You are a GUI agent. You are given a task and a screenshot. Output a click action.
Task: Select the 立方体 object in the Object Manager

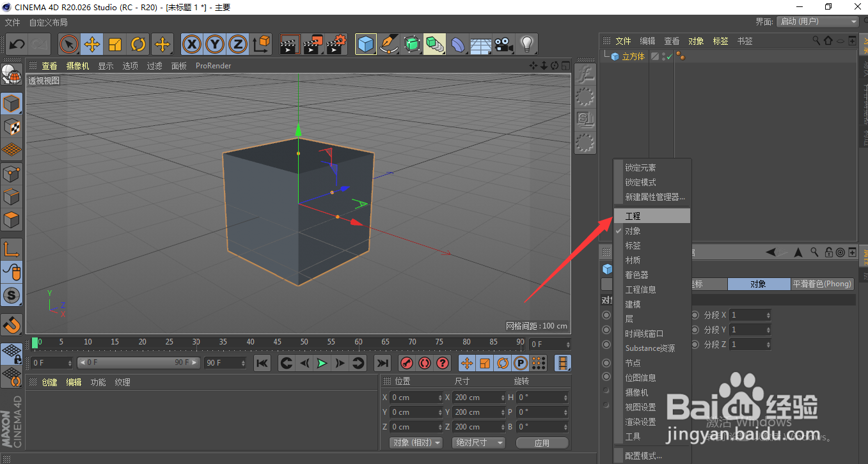(x=633, y=56)
